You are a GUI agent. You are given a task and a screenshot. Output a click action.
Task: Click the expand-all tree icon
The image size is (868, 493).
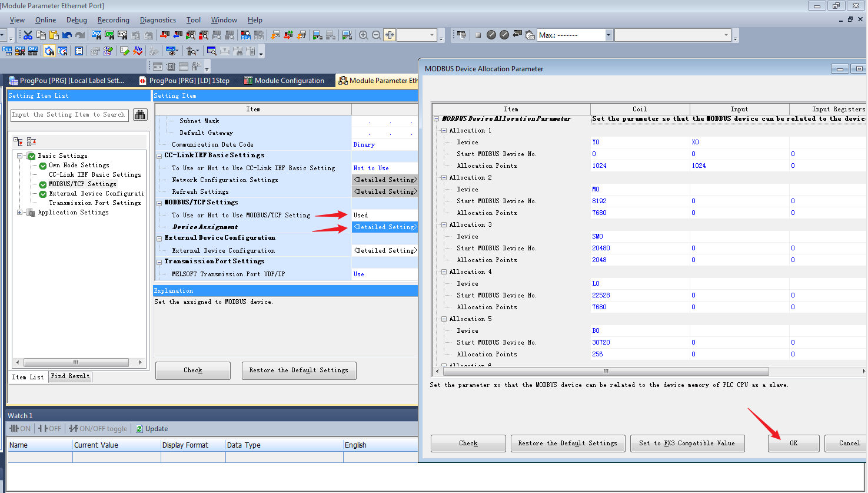[18, 142]
